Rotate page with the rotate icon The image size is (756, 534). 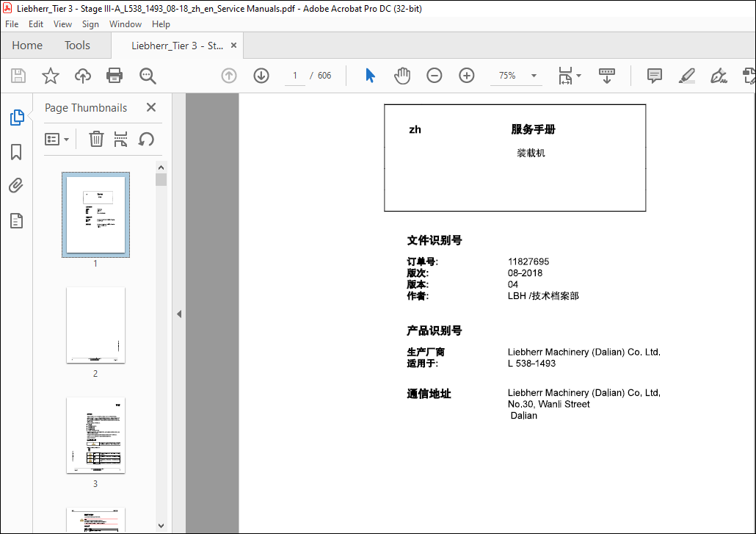tap(146, 139)
